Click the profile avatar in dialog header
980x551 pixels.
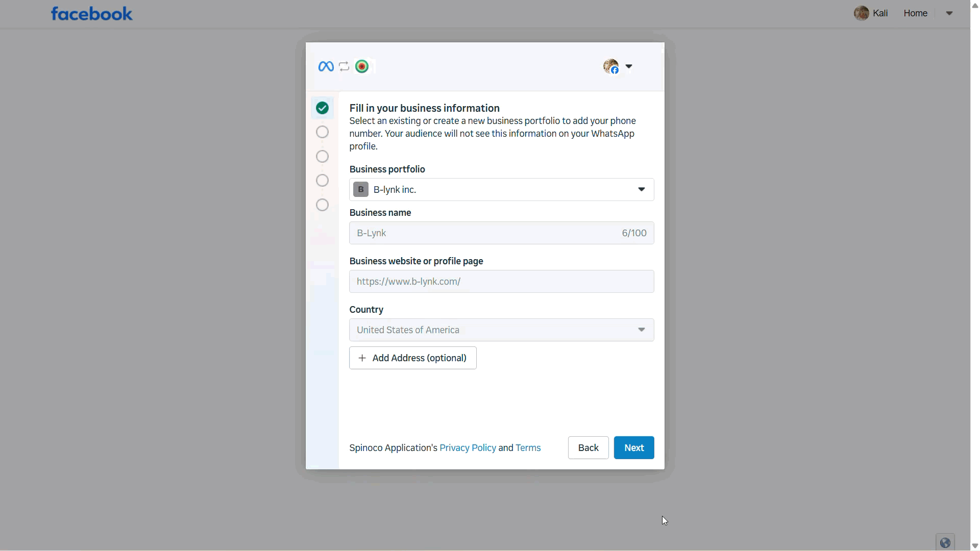tap(611, 66)
